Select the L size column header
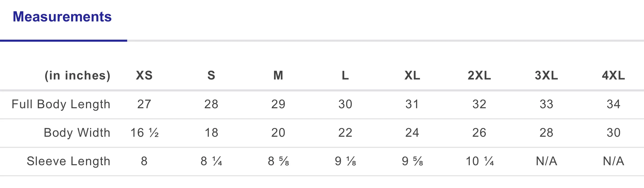644x188 pixels. point(345,75)
